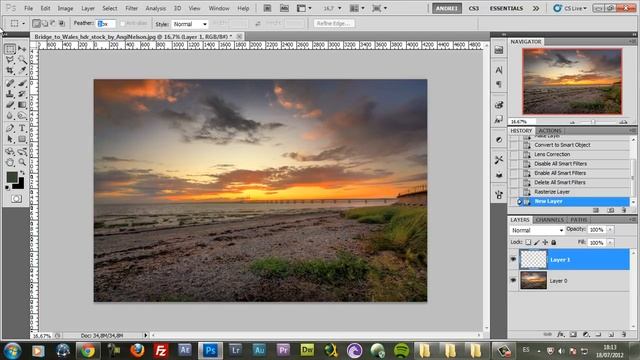Toggle Quick Mask mode

click(x=16, y=199)
